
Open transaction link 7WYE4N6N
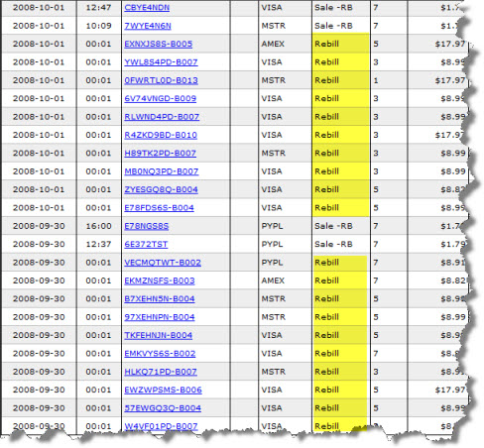[x=148, y=26]
